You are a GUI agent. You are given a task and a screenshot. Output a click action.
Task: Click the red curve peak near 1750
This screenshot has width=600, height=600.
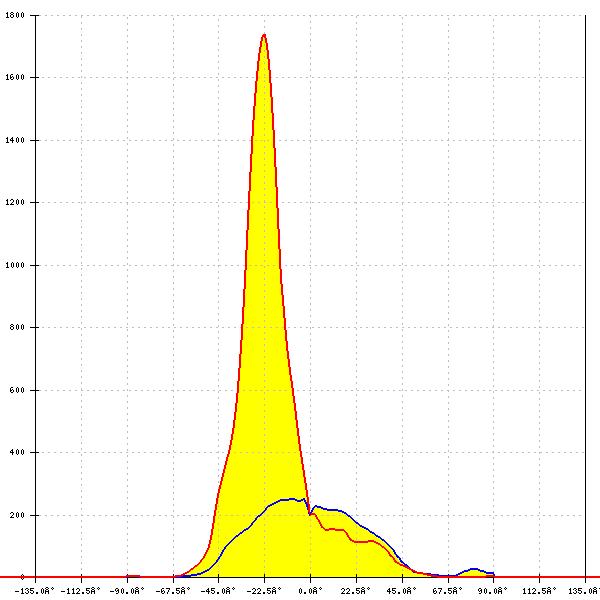click(x=264, y=35)
